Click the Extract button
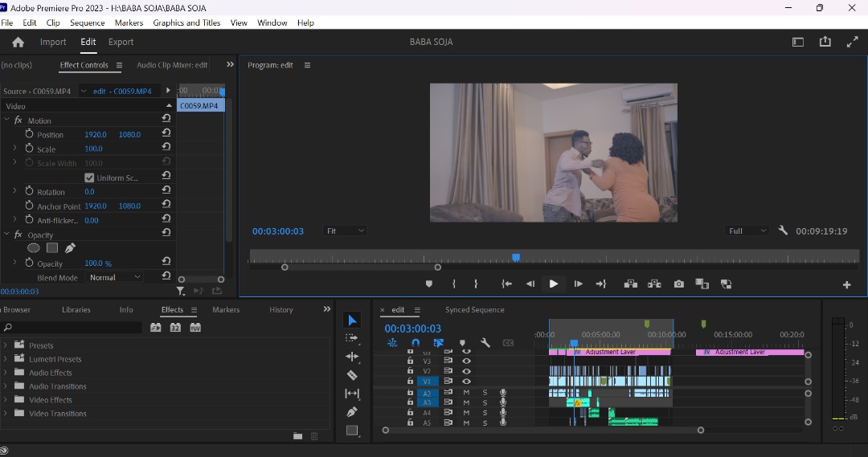The width and height of the screenshot is (868, 457). 654,284
